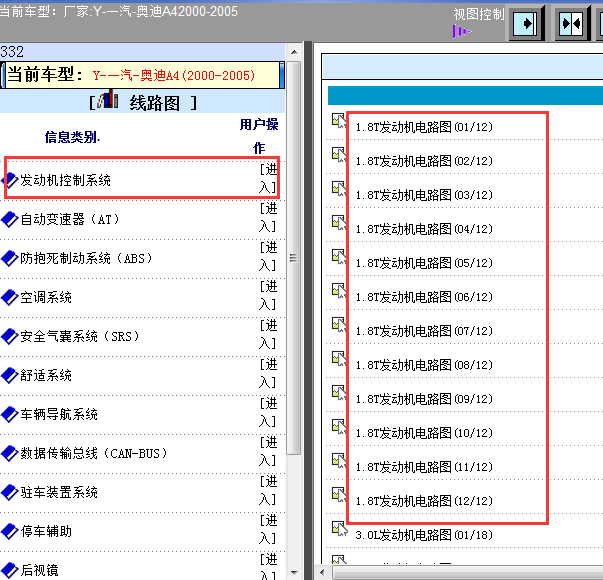This screenshot has height=580, width=603.
Task: Click image icon for 1.8T发动机电路图(06/12)
Action: pos(339,290)
